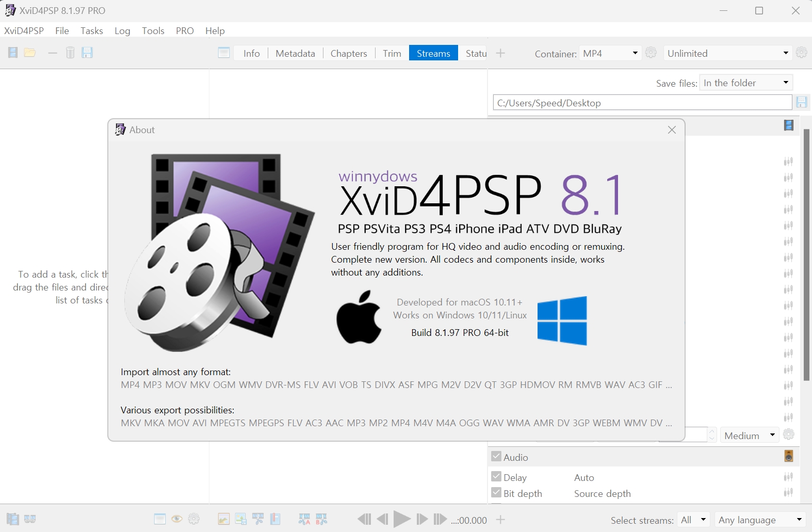The width and height of the screenshot is (812, 532).
Task: Open the PRO menu
Action: 185,30
